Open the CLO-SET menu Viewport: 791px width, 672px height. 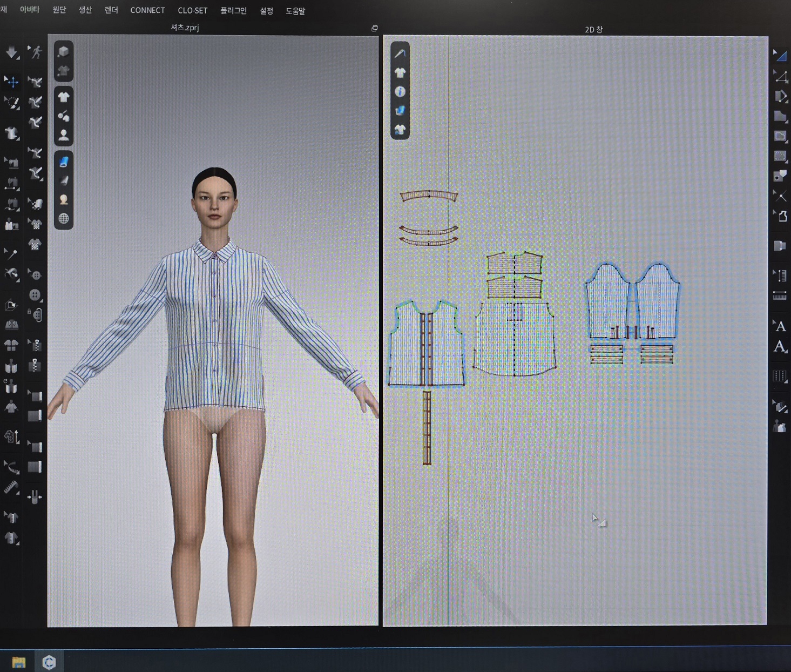pos(192,10)
